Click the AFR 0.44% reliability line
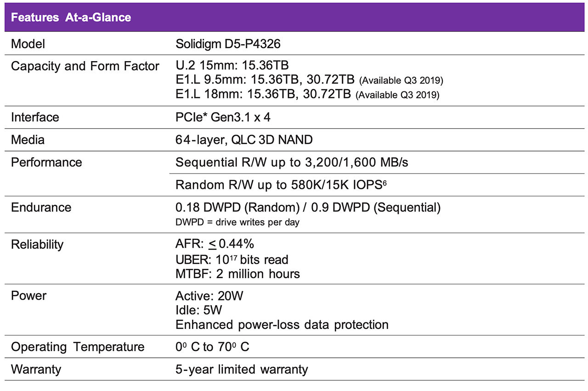This screenshot has width=588, height=391. click(x=215, y=244)
